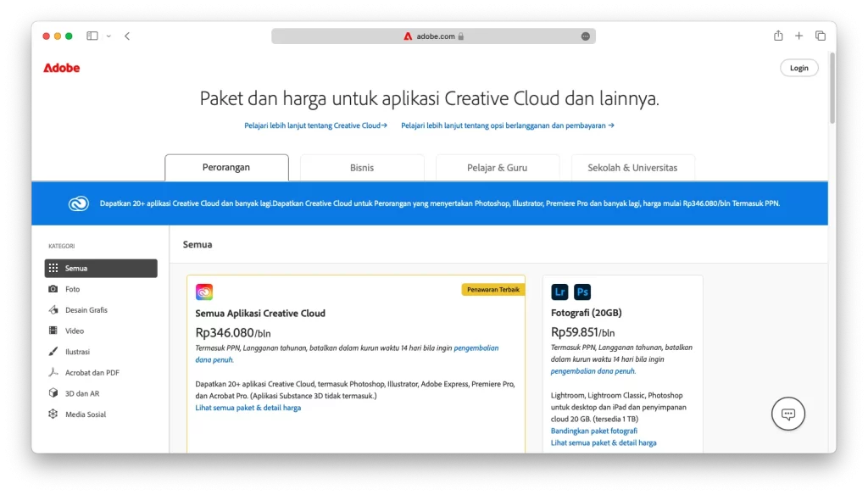Open Lihat semua paket link in Fotografi card

pyautogui.click(x=604, y=443)
